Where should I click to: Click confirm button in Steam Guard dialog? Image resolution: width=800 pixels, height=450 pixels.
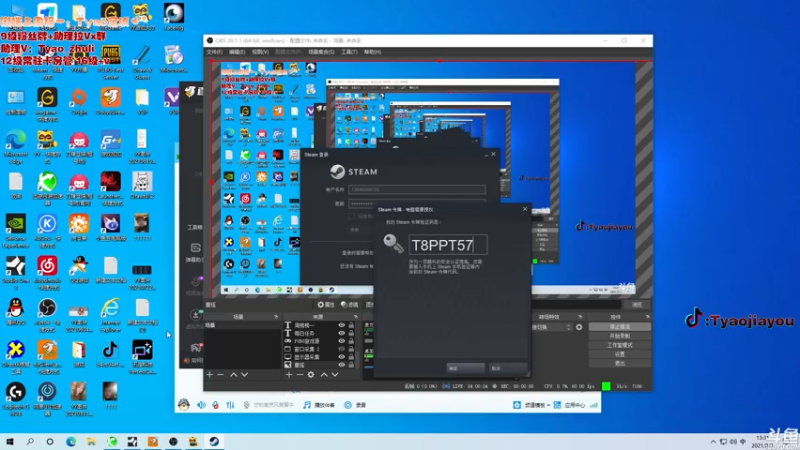[465, 368]
